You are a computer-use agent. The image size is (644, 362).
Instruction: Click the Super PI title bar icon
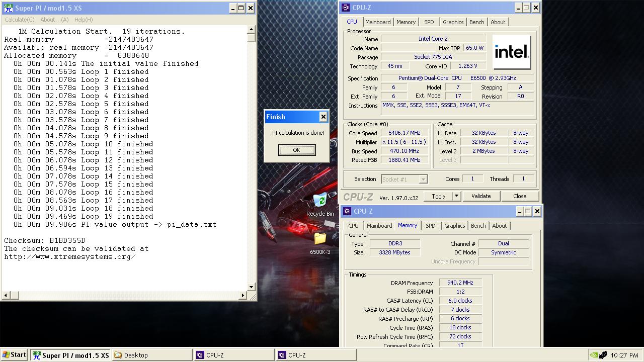coord(8,8)
